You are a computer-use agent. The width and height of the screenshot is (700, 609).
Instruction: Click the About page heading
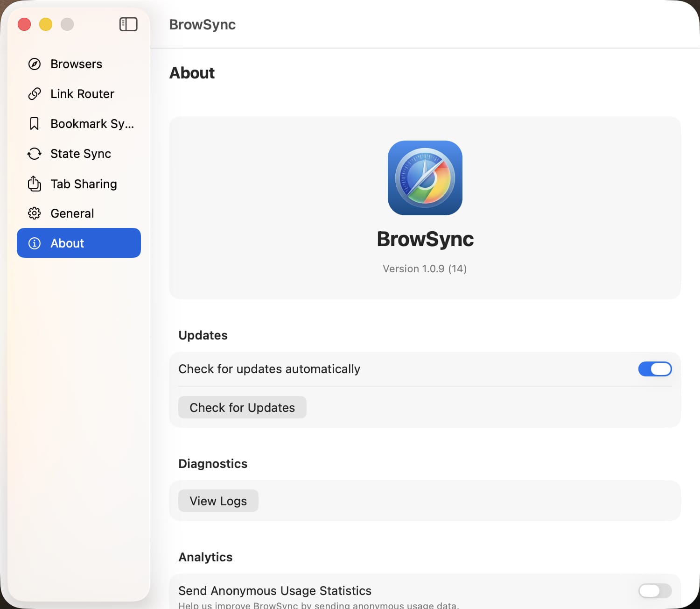[192, 73]
